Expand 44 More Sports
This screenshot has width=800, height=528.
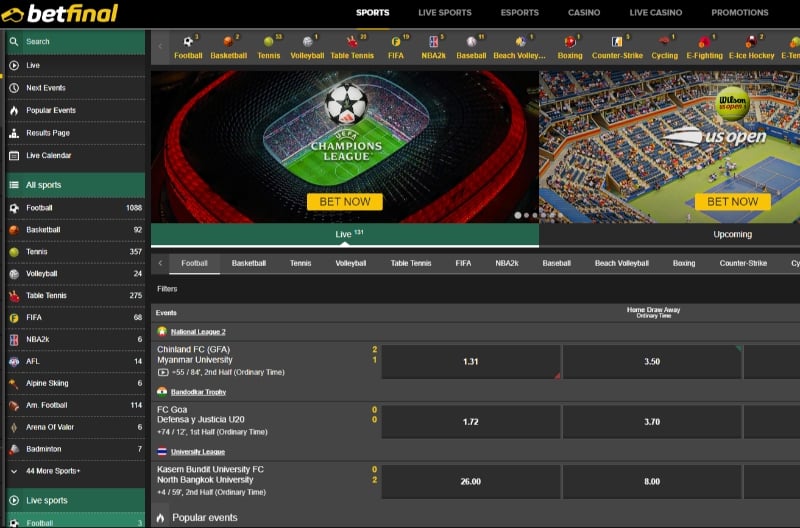tap(76, 471)
